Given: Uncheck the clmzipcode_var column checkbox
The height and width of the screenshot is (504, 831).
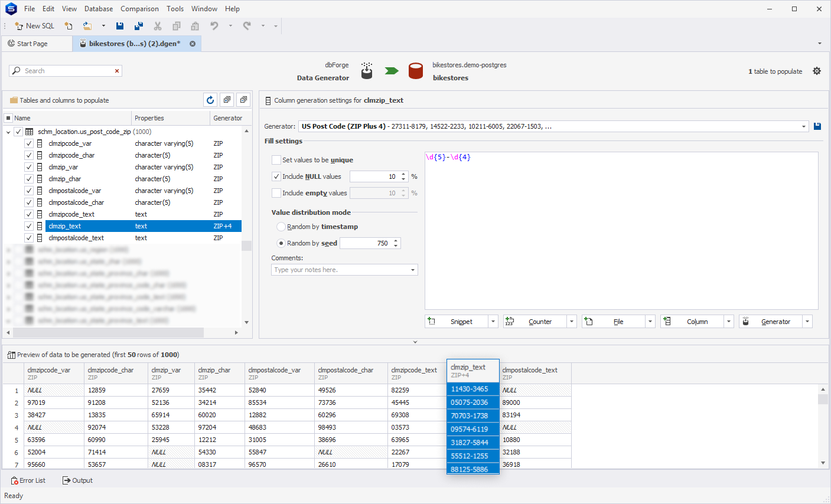Looking at the screenshot, I should click(28, 143).
